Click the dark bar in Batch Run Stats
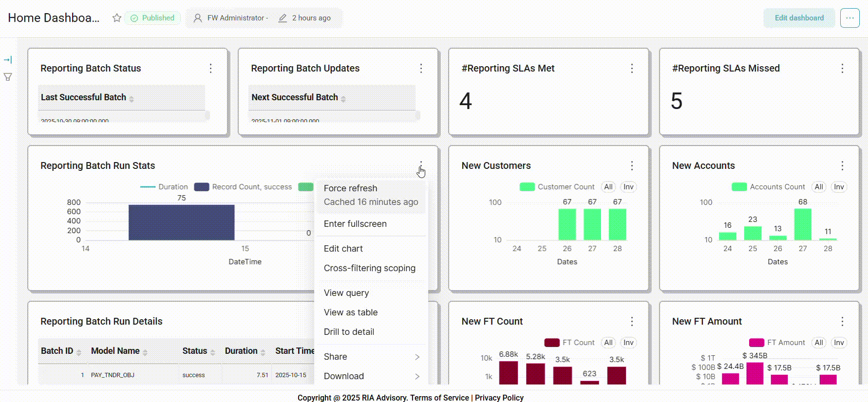This screenshot has width=868, height=402. point(181,222)
